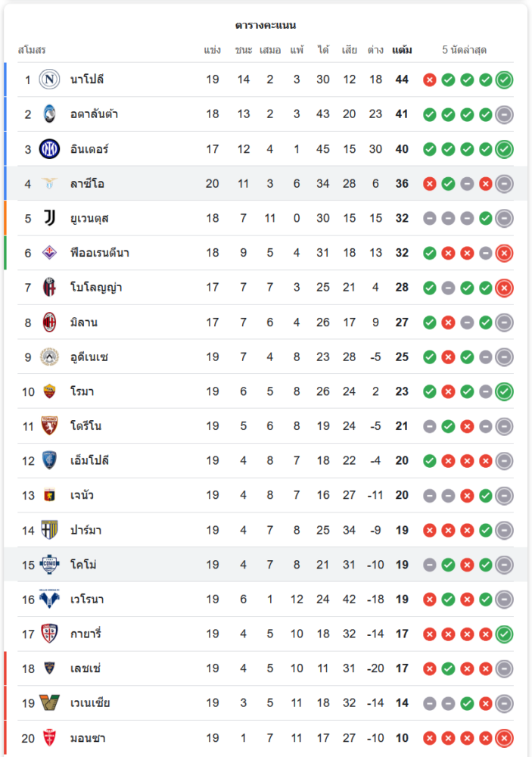Viewport: 532px width, 757px height.
Task: Open the team name เวโรนา
Action: [87, 600]
